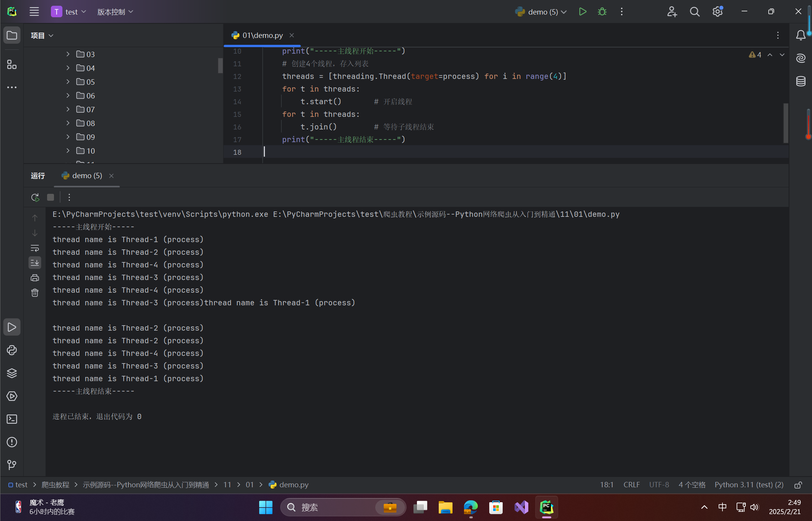Screen dimensions: 812x521
Task: Toggle soft-wrap in the console
Action: coord(35,248)
